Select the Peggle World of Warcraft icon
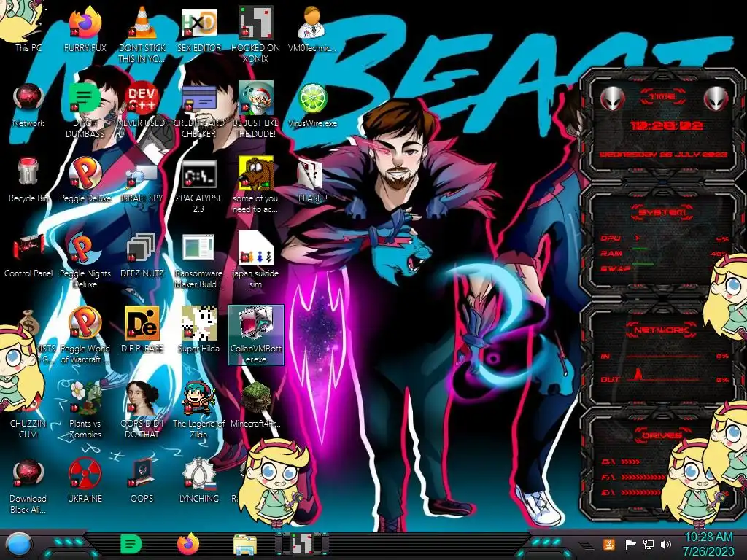Viewport: 747px width, 560px height. (85, 335)
